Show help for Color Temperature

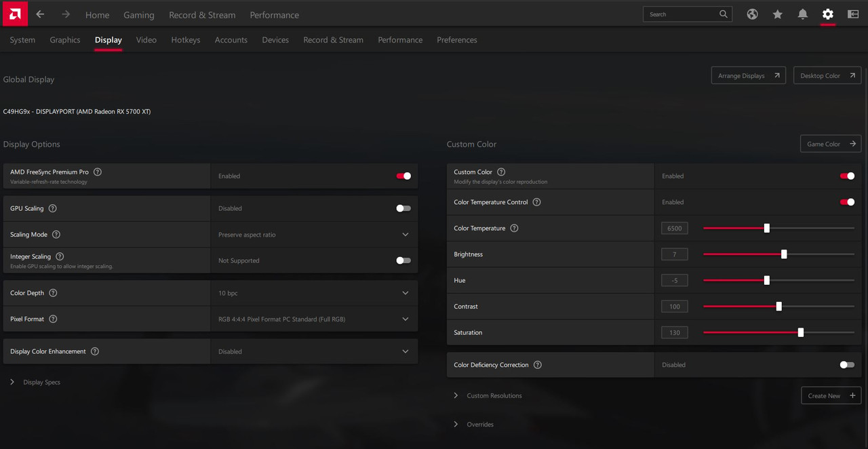[514, 228]
